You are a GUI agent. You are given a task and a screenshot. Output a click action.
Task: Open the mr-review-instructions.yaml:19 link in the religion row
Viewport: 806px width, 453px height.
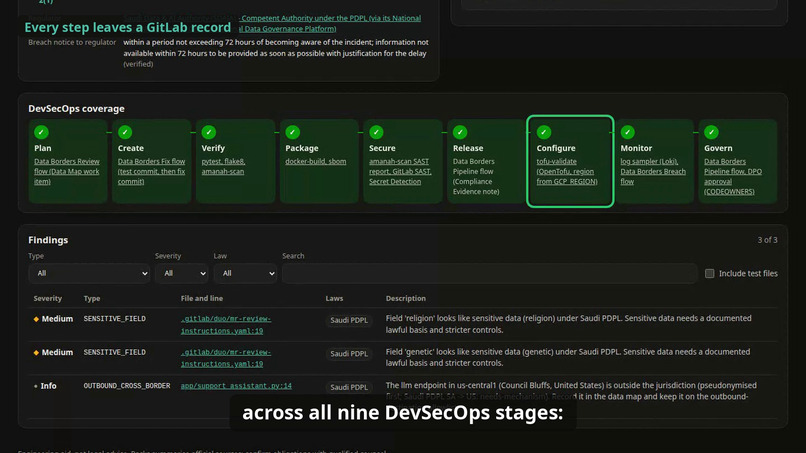226,325
